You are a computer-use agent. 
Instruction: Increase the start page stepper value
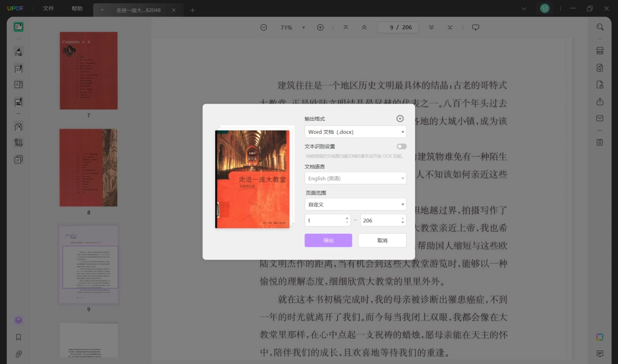(347, 218)
